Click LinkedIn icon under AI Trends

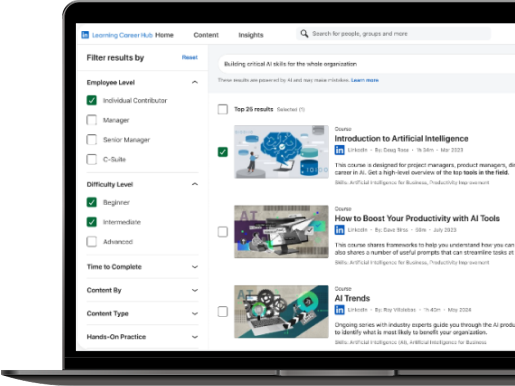coord(339,310)
